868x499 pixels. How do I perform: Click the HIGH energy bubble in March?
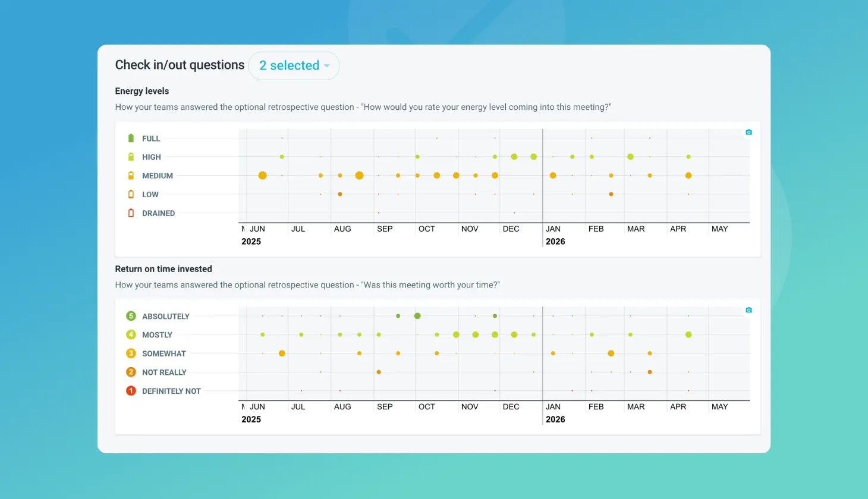pos(630,157)
